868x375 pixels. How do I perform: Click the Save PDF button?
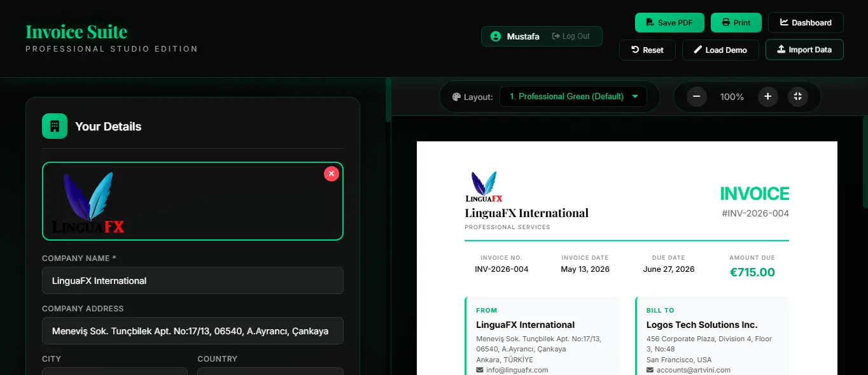coord(669,22)
